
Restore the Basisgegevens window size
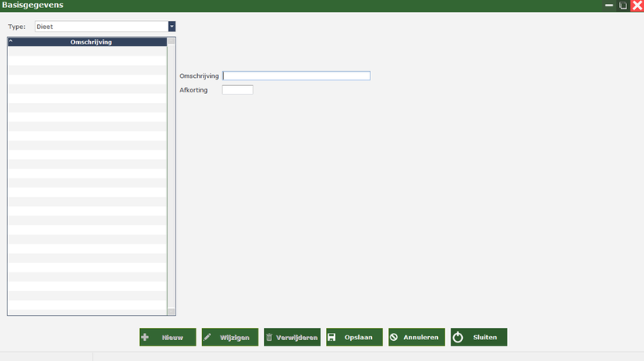click(623, 6)
